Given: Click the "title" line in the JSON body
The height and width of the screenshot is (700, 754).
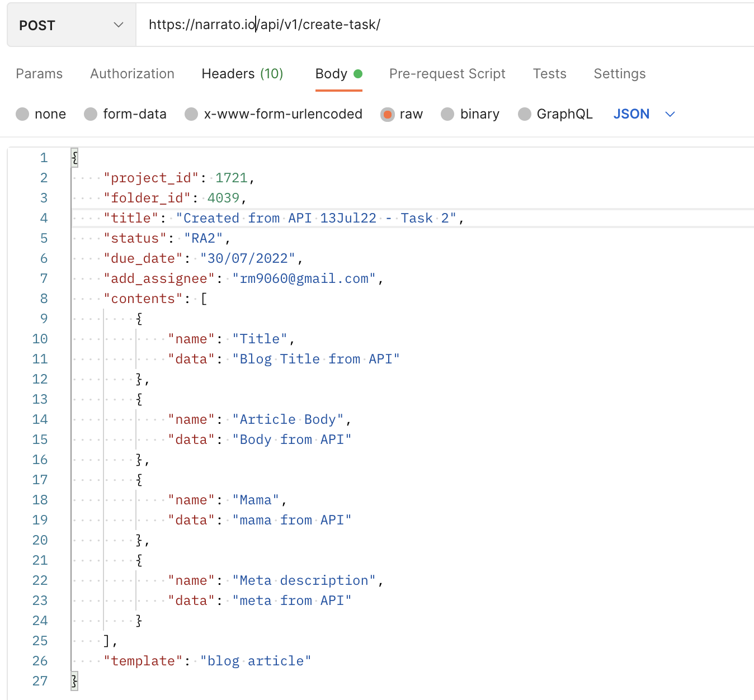Looking at the screenshot, I should (x=280, y=218).
